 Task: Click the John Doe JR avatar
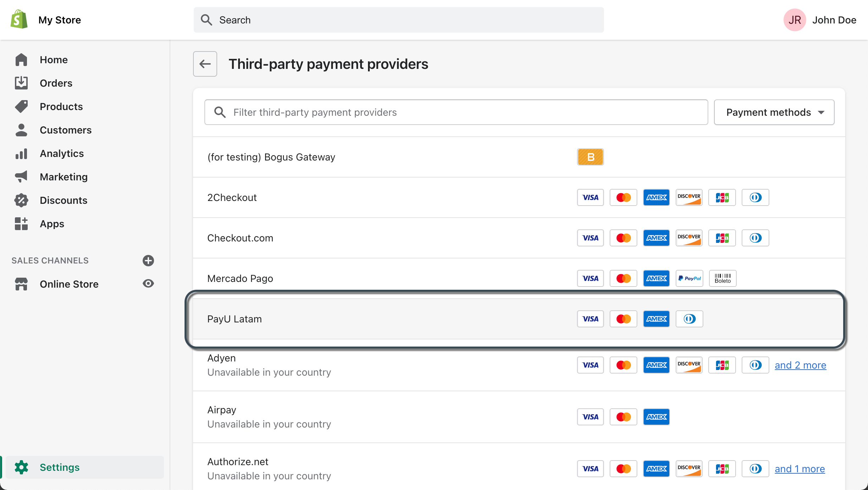pos(795,20)
